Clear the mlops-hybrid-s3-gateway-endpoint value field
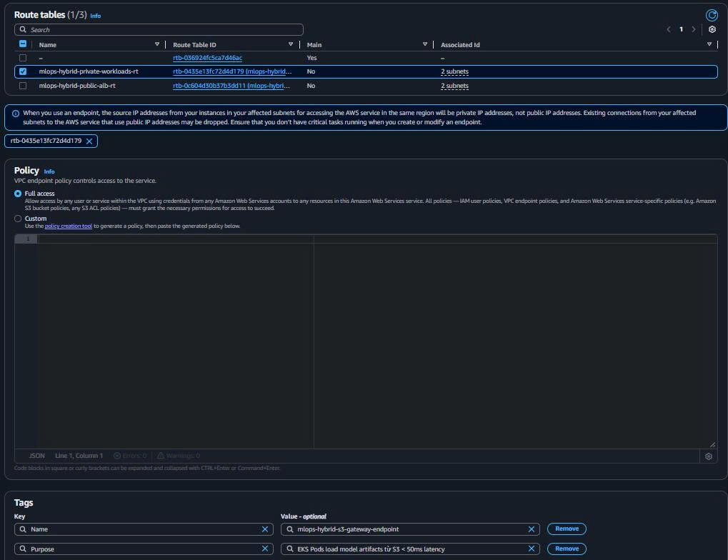 click(531, 529)
